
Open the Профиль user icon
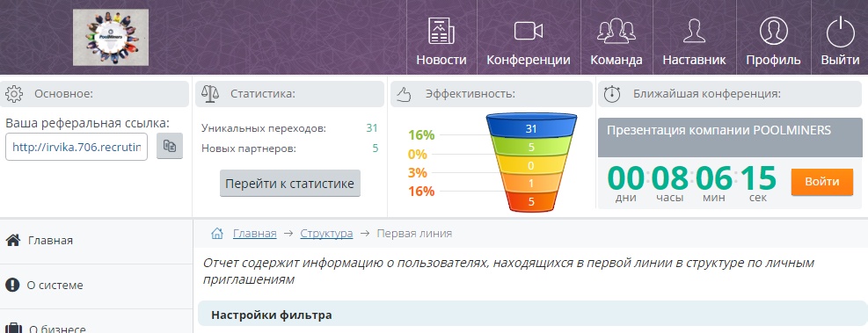click(x=773, y=31)
